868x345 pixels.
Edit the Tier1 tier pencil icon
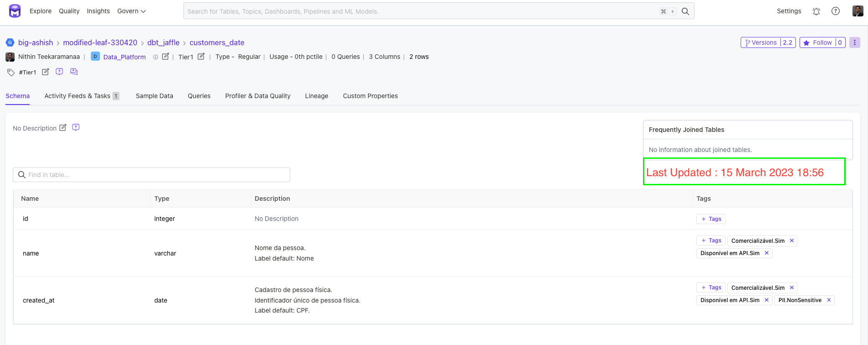click(201, 57)
